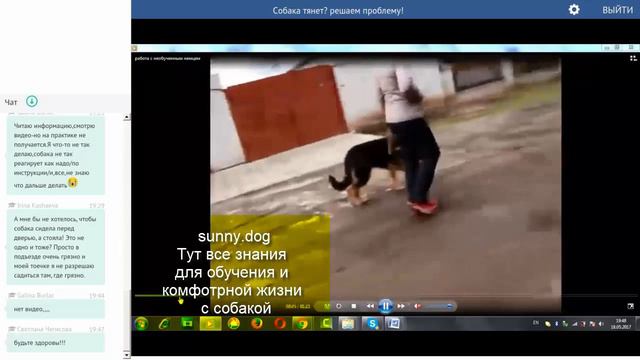This screenshot has height=360, width=640.
Task: Open the house-shaped taskbar icon
Action: click(x=234, y=324)
